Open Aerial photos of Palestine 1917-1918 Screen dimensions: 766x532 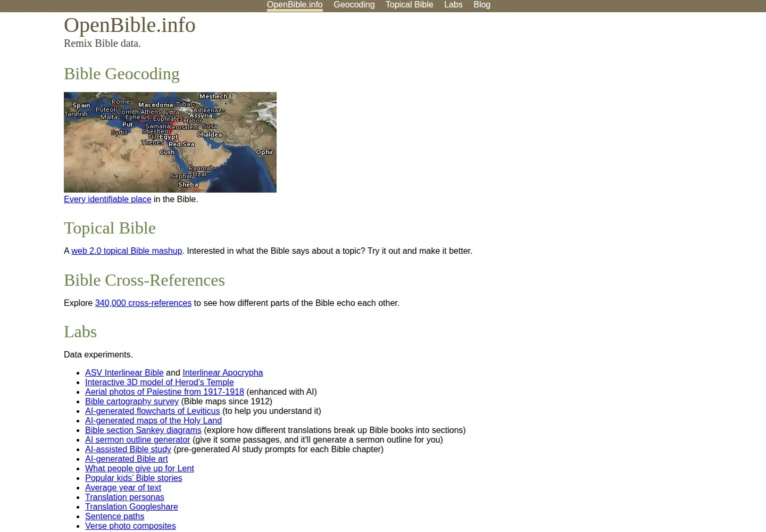click(x=164, y=392)
